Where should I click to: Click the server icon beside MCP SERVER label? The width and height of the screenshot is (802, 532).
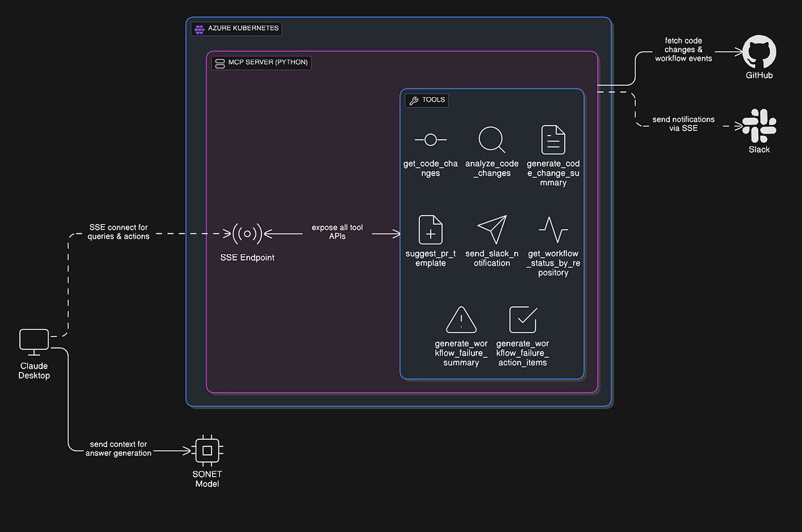pyautogui.click(x=219, y=63)
